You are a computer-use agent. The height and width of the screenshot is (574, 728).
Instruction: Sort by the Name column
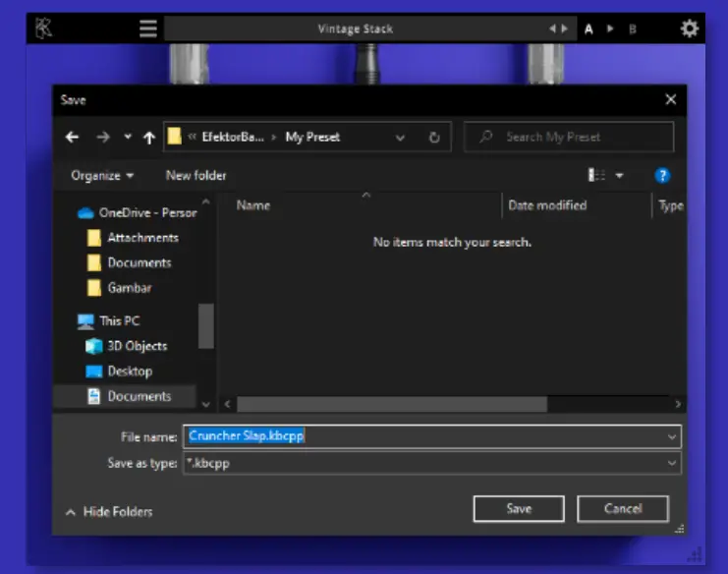click(x=253, y=205)
